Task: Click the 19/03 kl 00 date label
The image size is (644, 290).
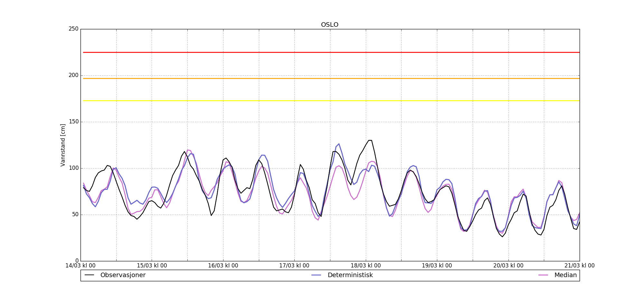Action: tap(437, 266)
